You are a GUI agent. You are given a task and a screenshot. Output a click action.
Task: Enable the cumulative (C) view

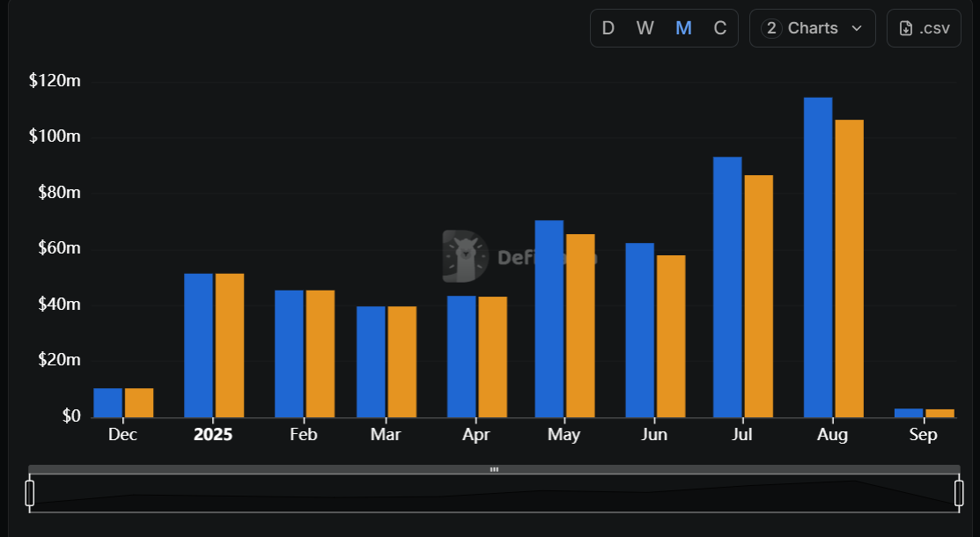click(x=720, y=28)
